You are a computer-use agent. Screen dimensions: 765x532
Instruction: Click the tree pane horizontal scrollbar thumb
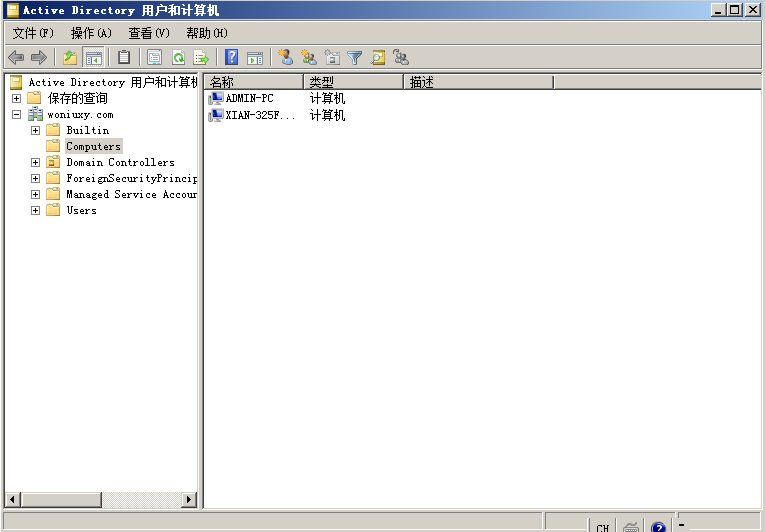pyautogui.click(x=61, y=499)
